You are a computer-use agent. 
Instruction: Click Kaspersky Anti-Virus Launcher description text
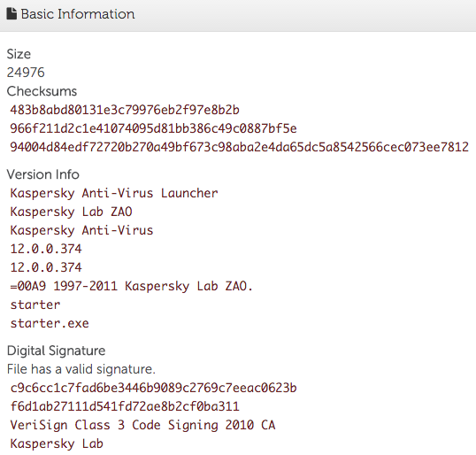click(114, 193)
